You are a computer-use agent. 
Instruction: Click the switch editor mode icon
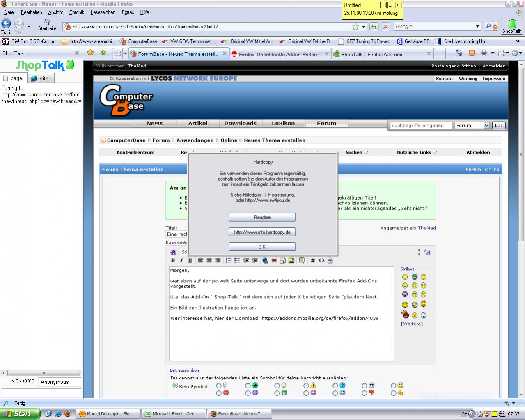[427, 252]
